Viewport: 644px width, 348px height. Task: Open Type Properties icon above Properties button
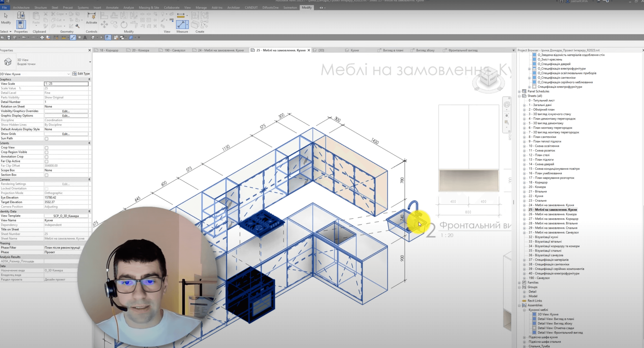[x=21, y=16]
